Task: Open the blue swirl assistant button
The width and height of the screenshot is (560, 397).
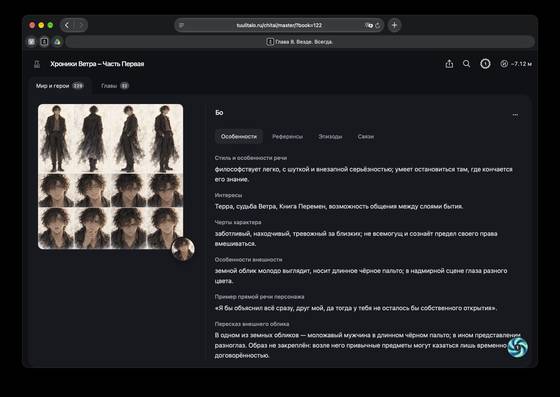Action: [x=518, y=347]
